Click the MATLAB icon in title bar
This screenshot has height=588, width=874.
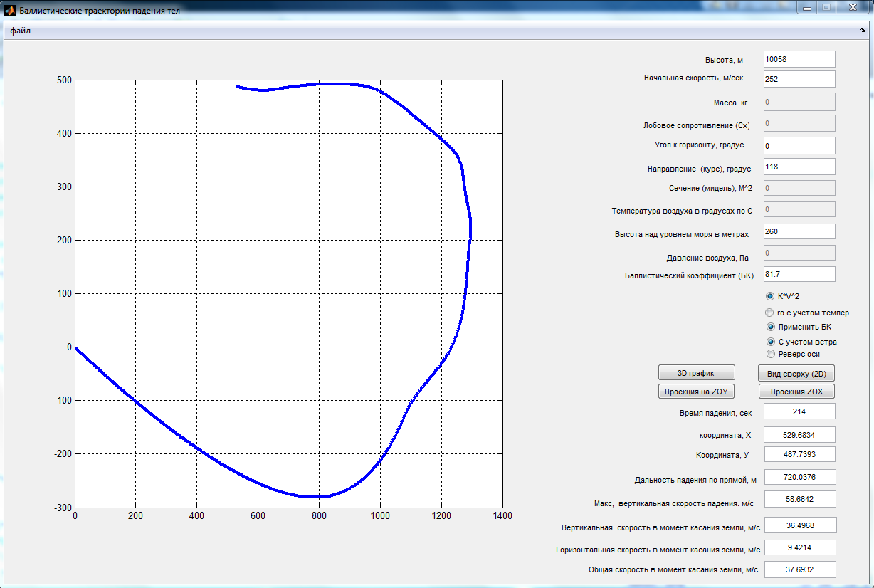pos(10,10)
